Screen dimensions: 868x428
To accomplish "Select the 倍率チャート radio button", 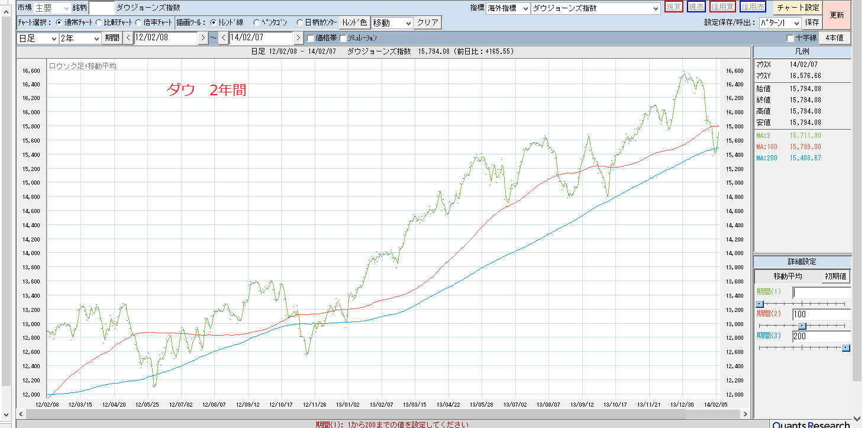I will click(x=138, y=22).
